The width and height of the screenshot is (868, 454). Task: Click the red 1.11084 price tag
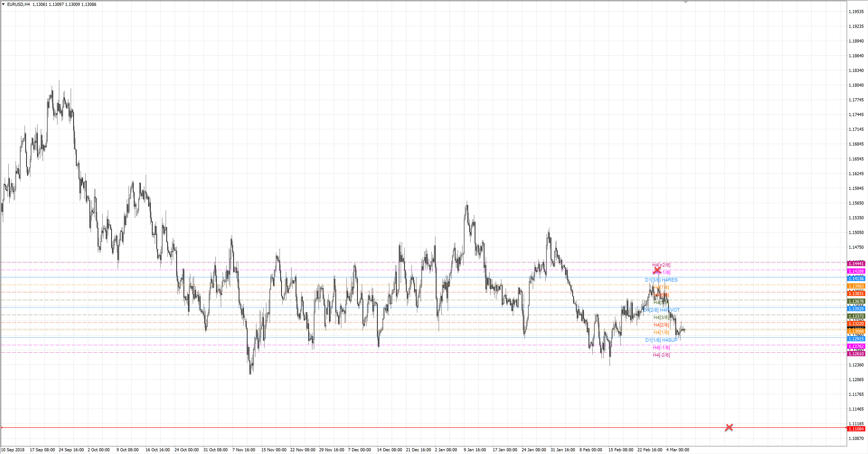[x=856, y=429]
